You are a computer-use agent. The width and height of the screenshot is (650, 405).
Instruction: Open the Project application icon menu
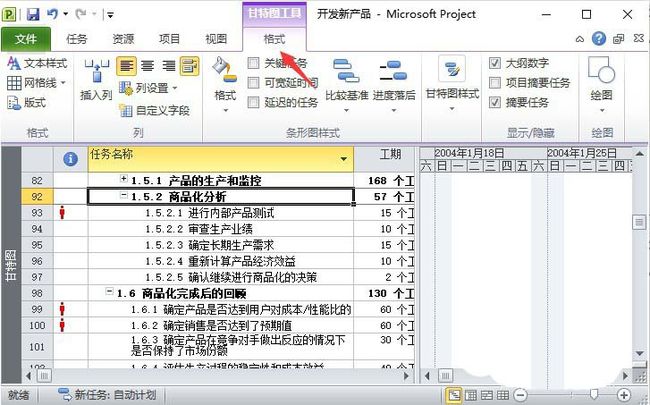tap(10, 15)
